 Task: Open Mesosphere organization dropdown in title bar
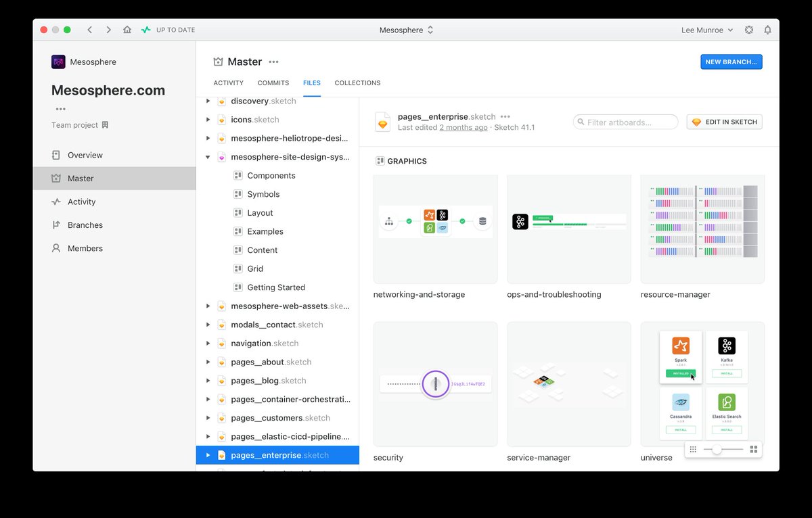coord(406,30)
